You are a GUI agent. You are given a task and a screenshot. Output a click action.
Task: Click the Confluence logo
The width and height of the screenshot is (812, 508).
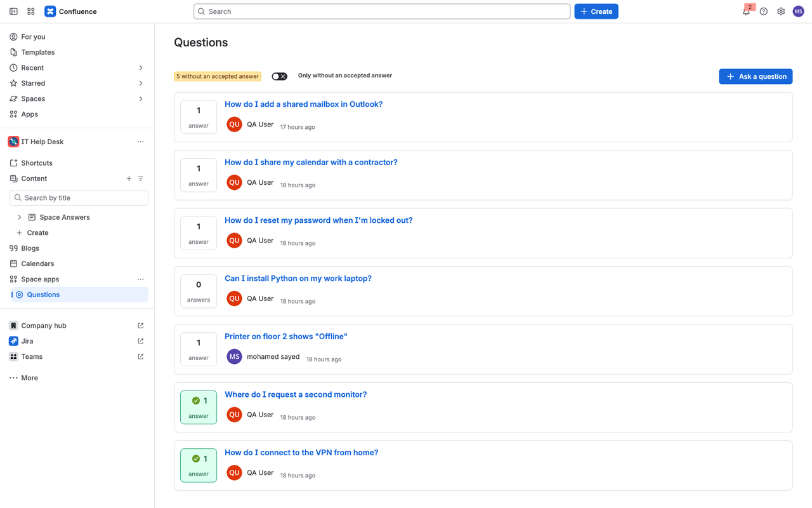pos(71,11)
